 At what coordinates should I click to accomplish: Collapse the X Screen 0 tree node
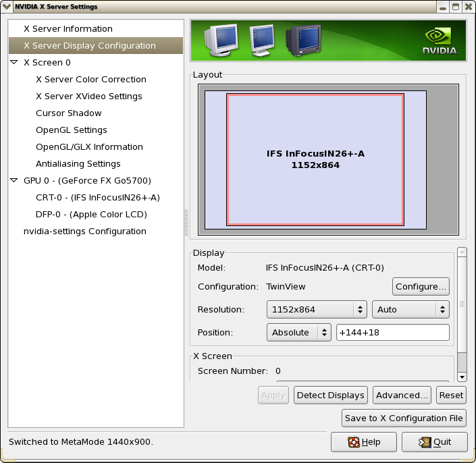click(14, 62)
